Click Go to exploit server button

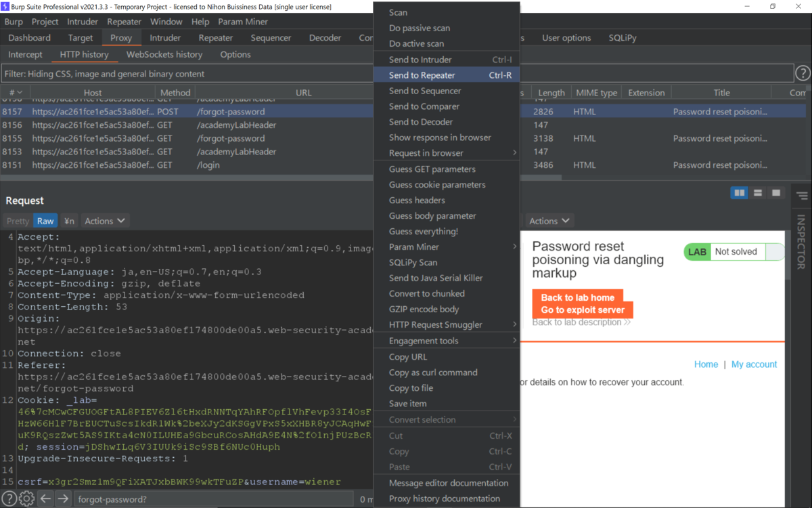click(x=583, y=310)
